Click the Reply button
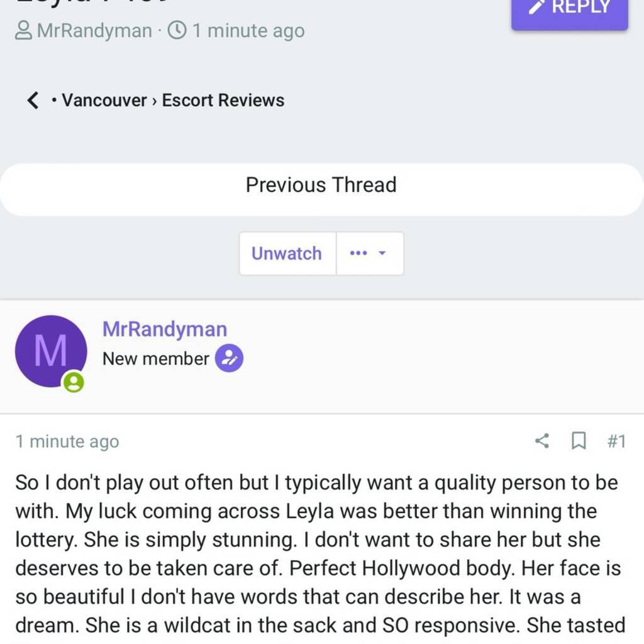Viewport: 644px width, 644px height. coord(569,13)
